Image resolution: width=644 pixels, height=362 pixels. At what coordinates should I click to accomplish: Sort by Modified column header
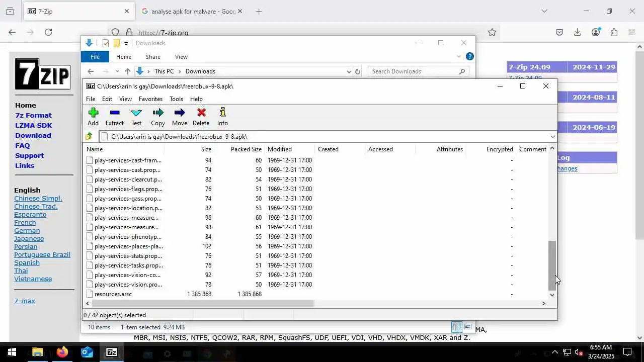[290, 149]
